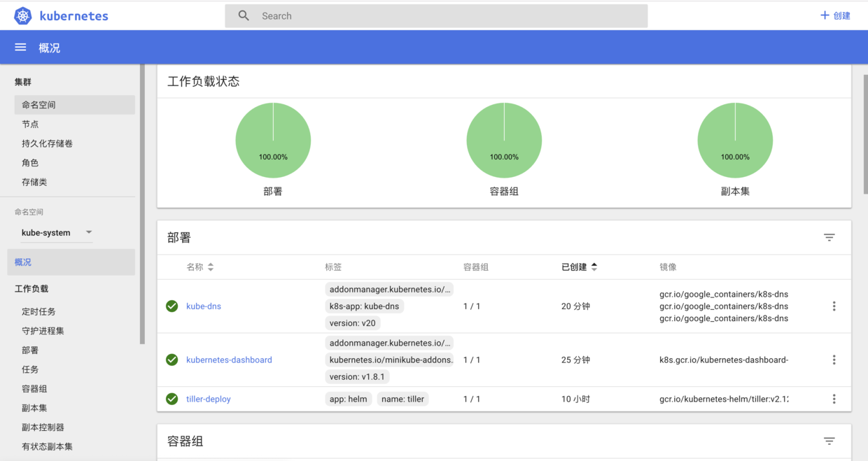Viewport: 868px width, 461px height.
Task: Click the Kubernetes logo icon
Action: (x=23, y=15)
